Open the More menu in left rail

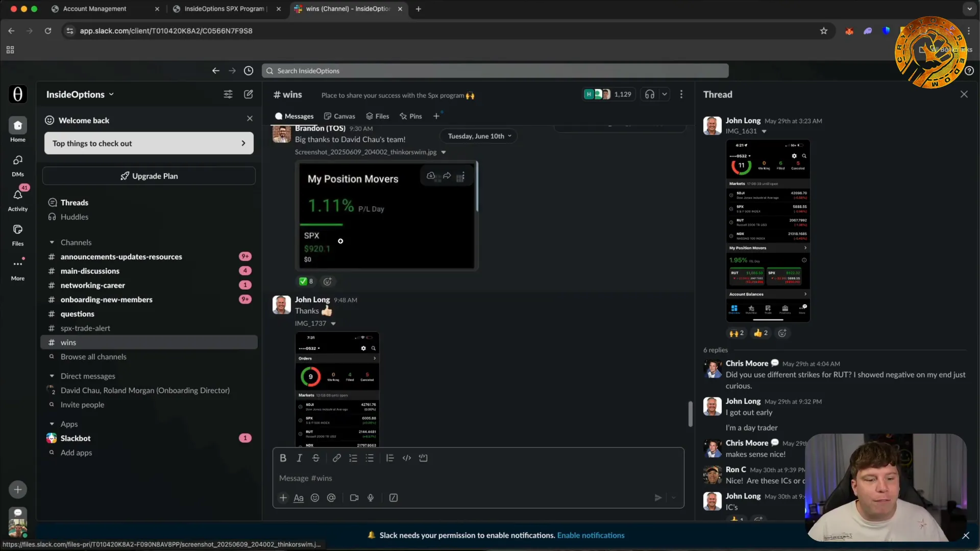coord(18,269)
